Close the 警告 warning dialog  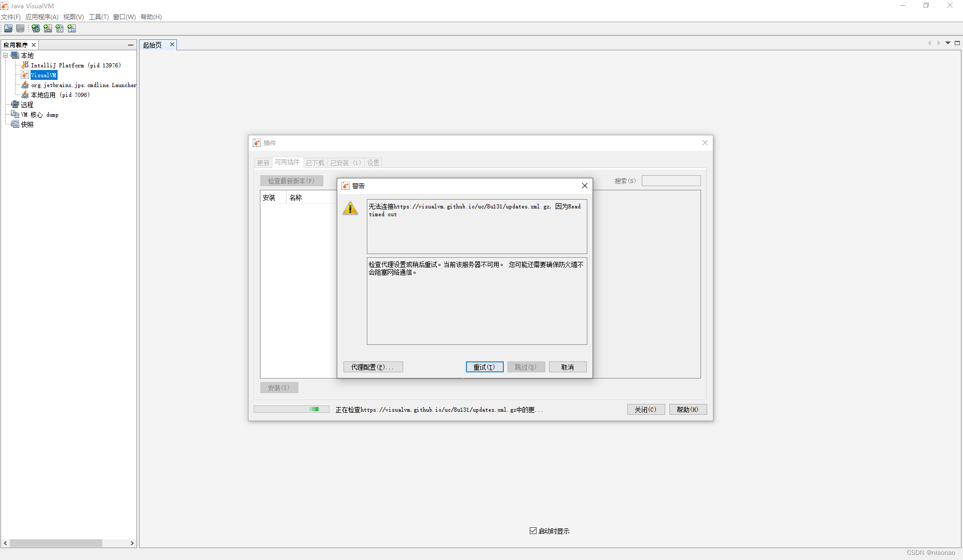coord(585,186)
